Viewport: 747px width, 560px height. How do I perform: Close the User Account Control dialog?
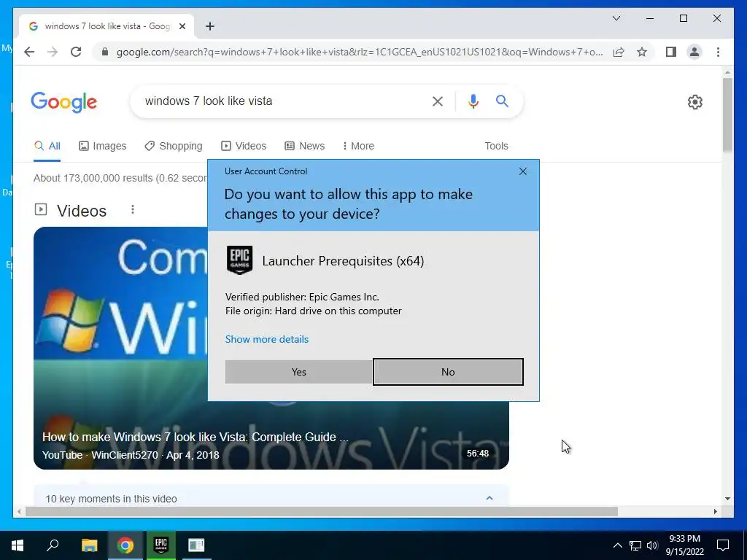[x=522, y=171]
